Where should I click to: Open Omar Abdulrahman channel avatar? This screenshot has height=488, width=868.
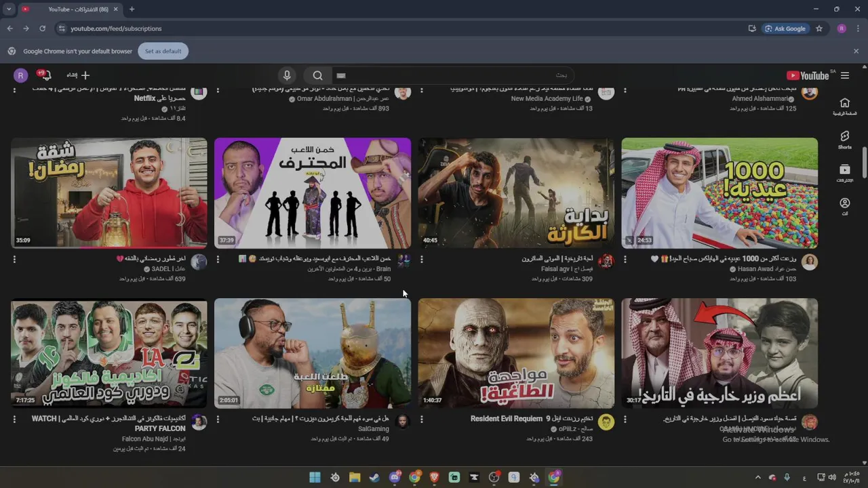[x=403, y=93]
